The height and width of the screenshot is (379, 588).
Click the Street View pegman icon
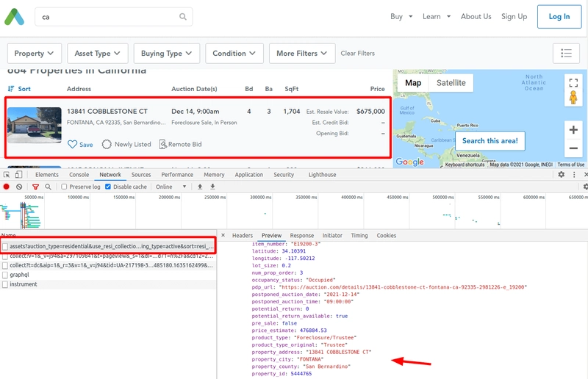click(573, 98)
